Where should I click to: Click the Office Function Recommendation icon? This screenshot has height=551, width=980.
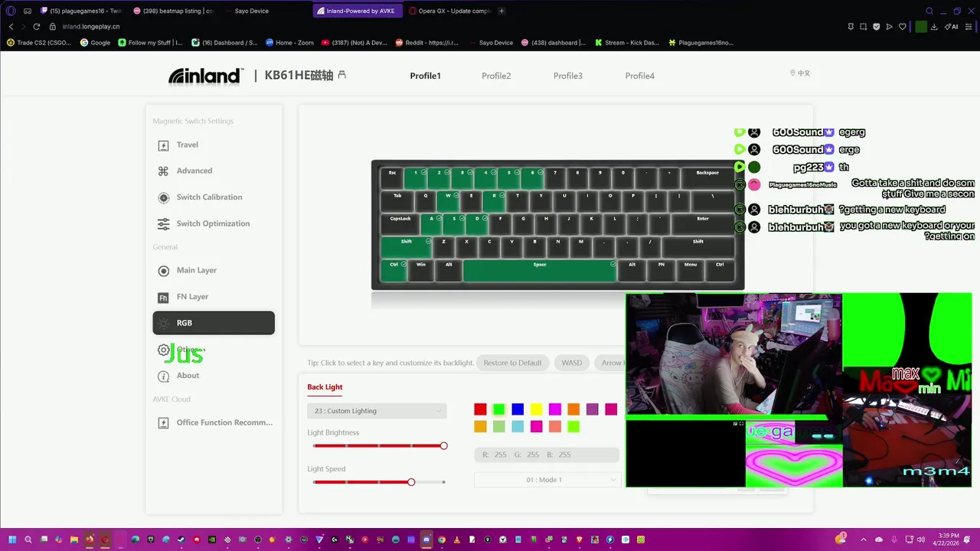(163, 423)
